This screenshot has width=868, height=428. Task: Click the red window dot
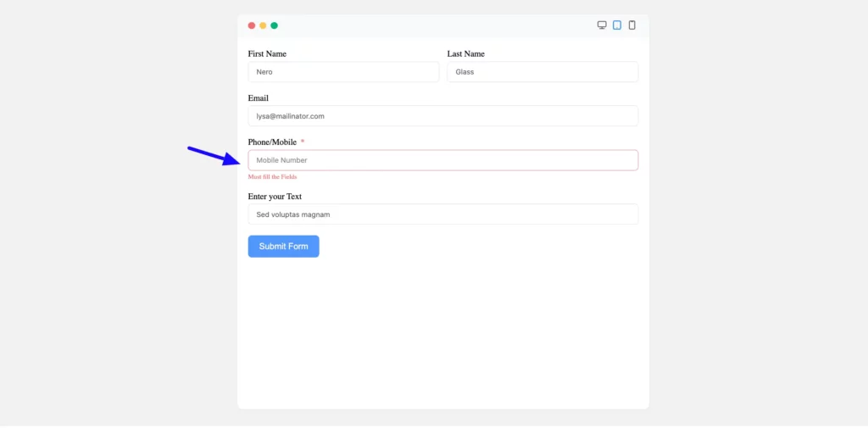251,25
